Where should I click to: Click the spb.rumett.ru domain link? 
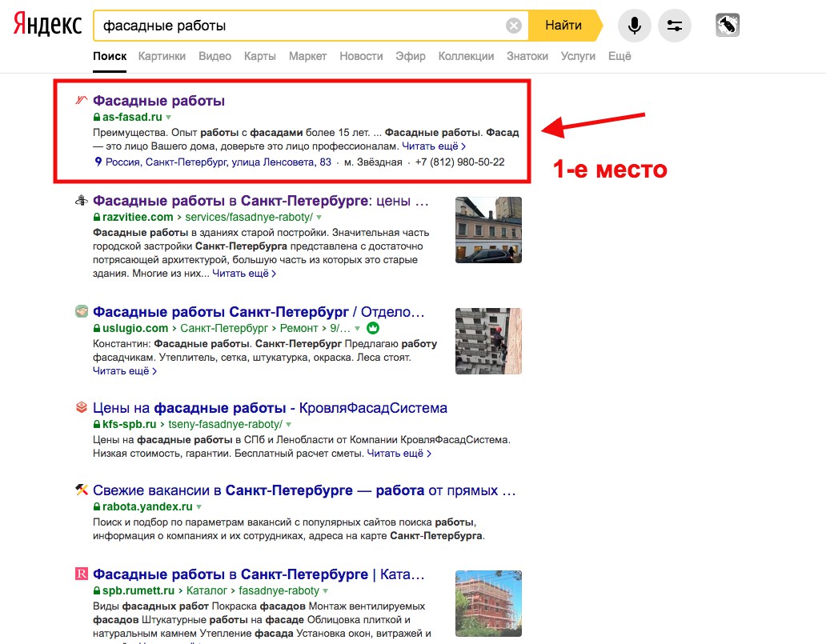(138, 590)
